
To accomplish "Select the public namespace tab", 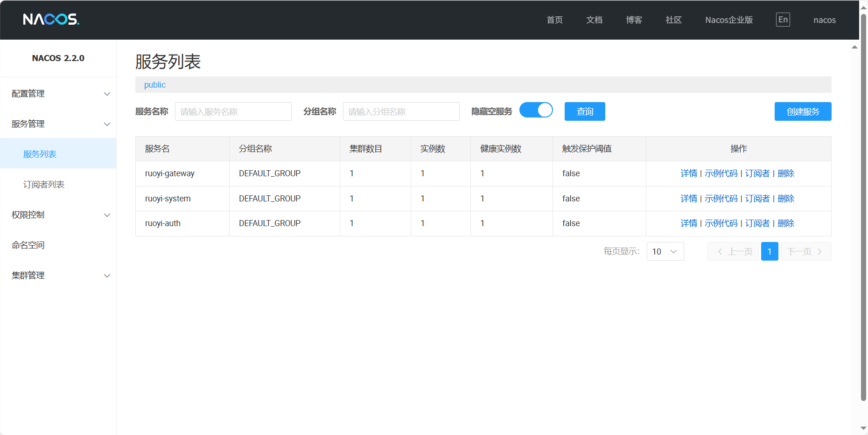I will [x=155, y=85].
